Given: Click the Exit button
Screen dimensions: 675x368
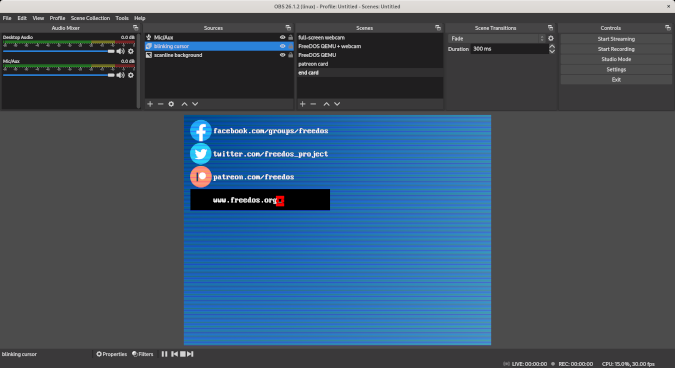Looking at the screenshot, I should (616, 80).
